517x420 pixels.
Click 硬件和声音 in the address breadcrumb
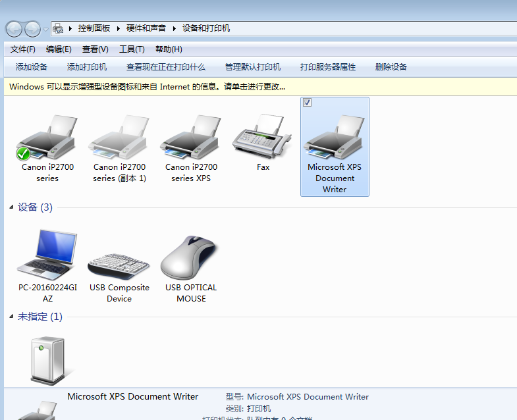(x=146, y=28)
